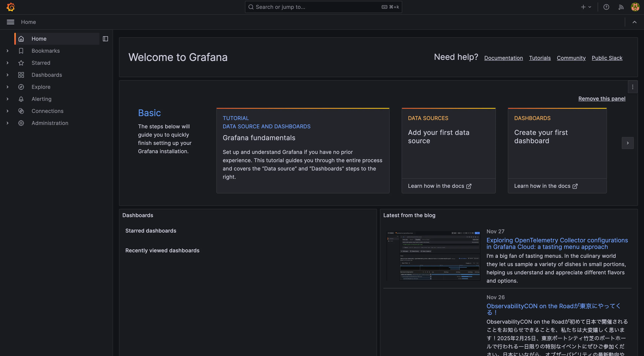
Task: Toggle the hamburger navigation menu
Action: [x=10, y=22]
